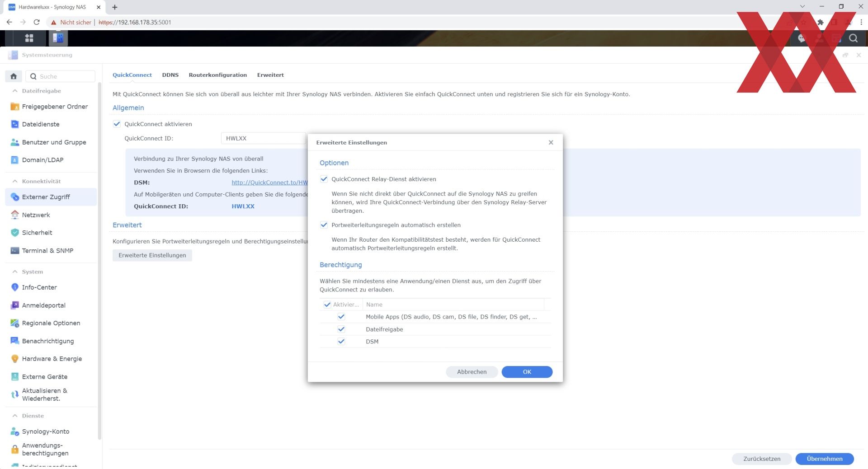Open Aktualisieren & Wiederherst.
This screenshot has height=469, width=868.
click(51, 394)
